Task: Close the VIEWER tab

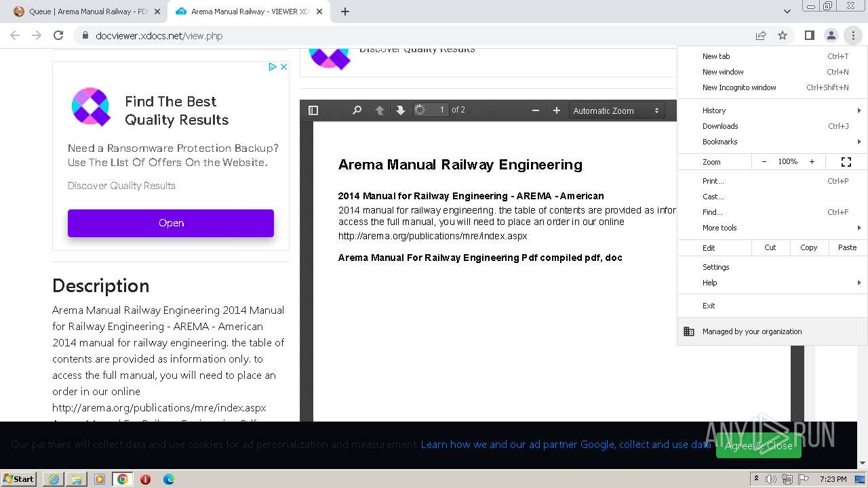Action: point(319,12)
